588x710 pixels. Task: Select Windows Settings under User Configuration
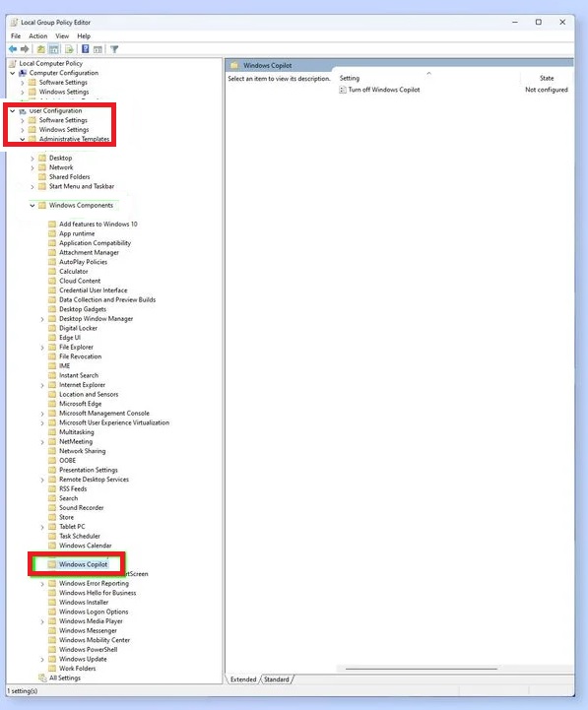[x=64, y=130]
